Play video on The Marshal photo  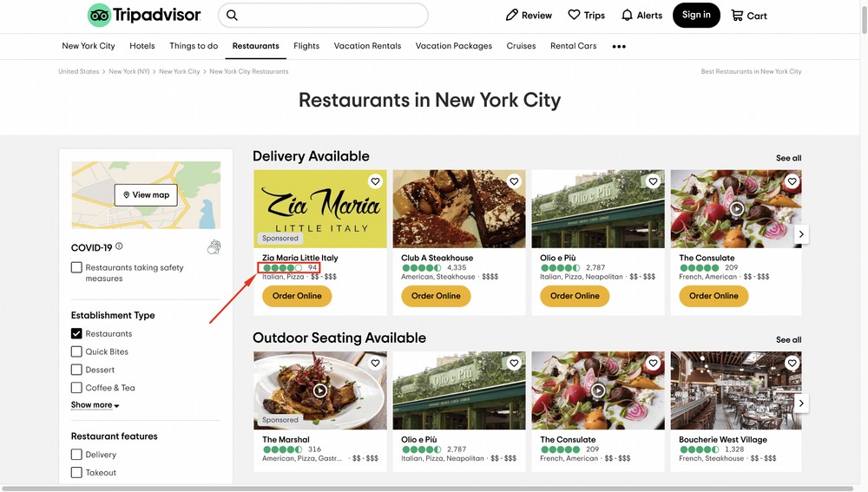[320, 390]
